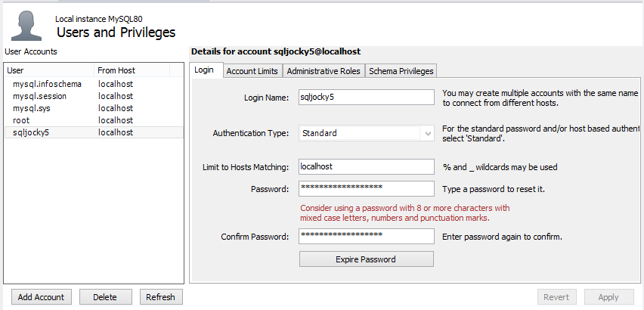Image resolution: width=644 pixels, height=310 pixels.
Task: Select the mysql.session user row
Action: click(x=94, y=96)
